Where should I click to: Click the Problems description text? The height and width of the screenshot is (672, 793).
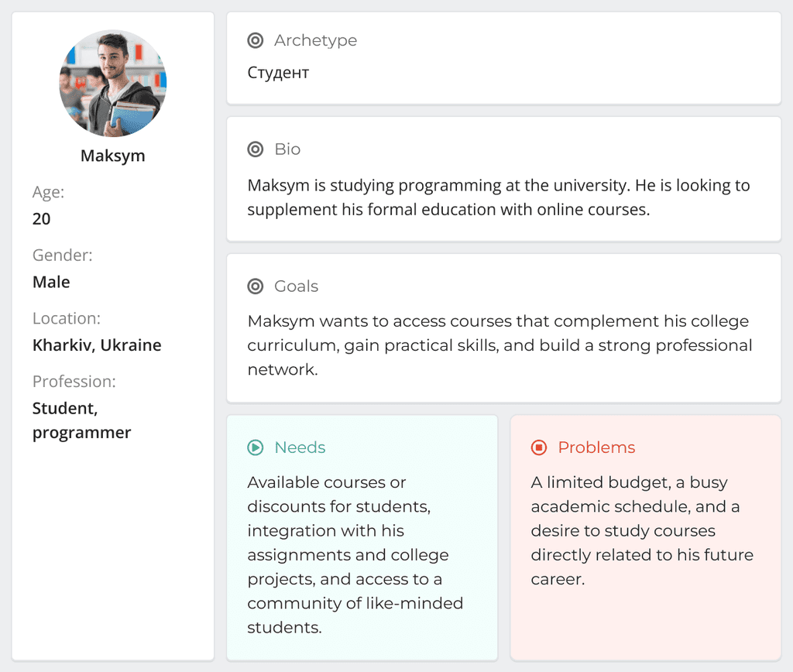point(641,530)
